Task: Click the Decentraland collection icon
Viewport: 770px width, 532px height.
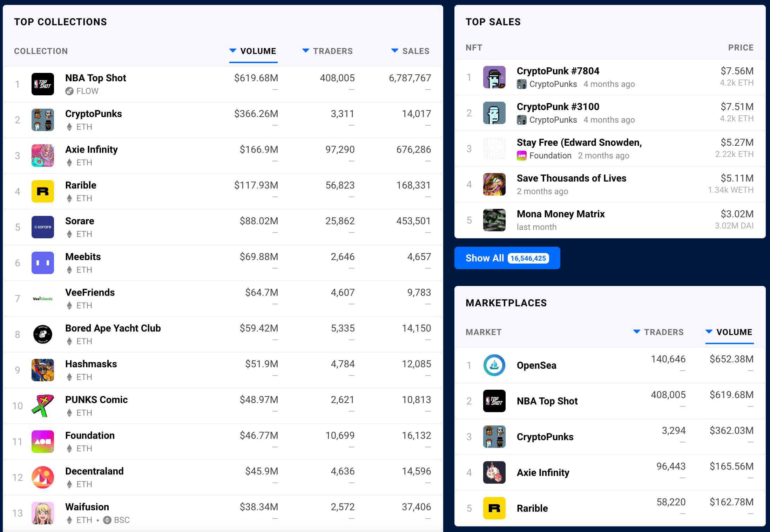Action: click(42, 477)
